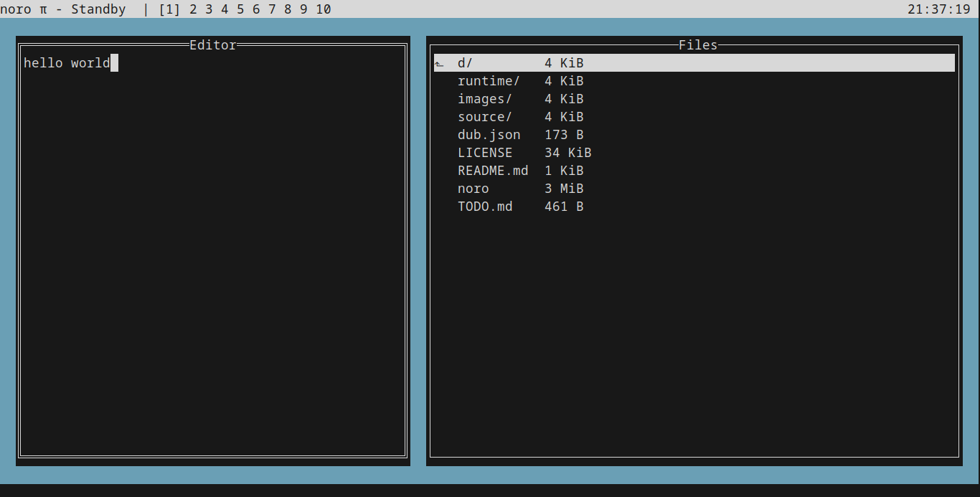Image resolution: width=980 pixels, height=497 pixels.
Task: Click the block cursor after 'world'
Action: (x=114, y=63)
